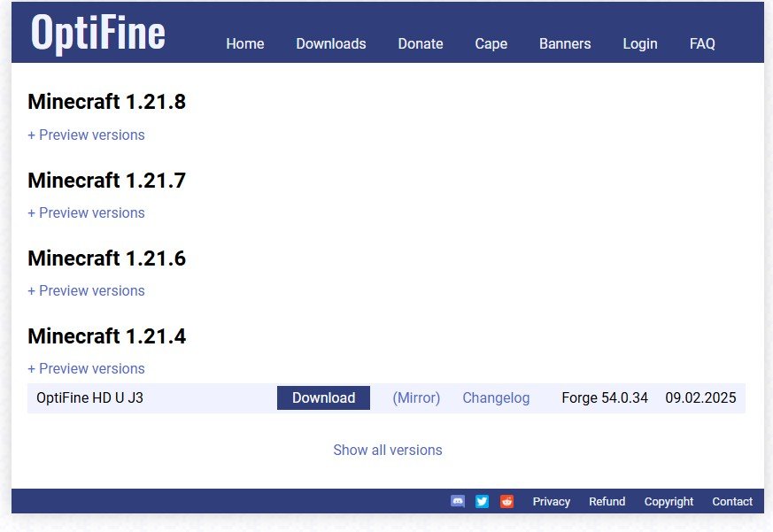
Task: Open the Privacy link in footer
Action: tap(551, 501)
